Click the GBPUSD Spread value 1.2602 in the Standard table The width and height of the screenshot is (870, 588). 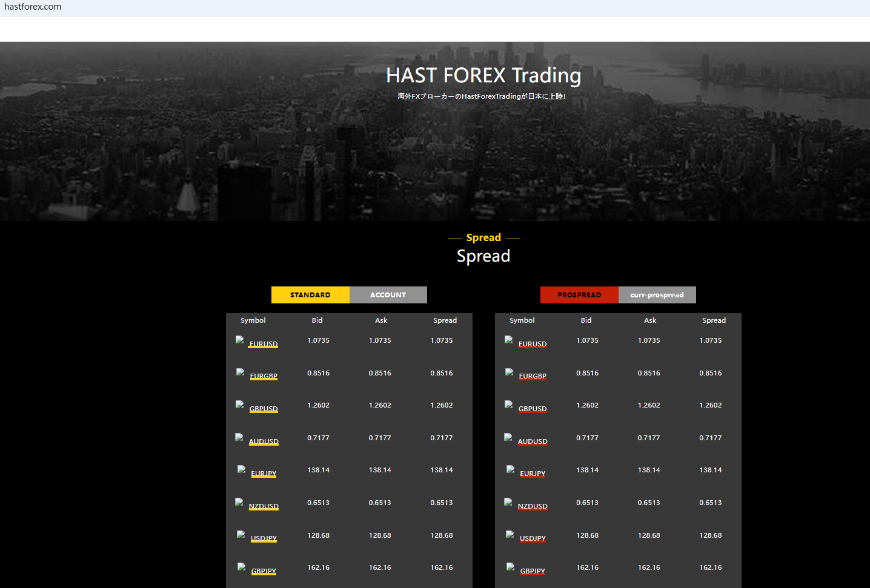pos(442,405)
